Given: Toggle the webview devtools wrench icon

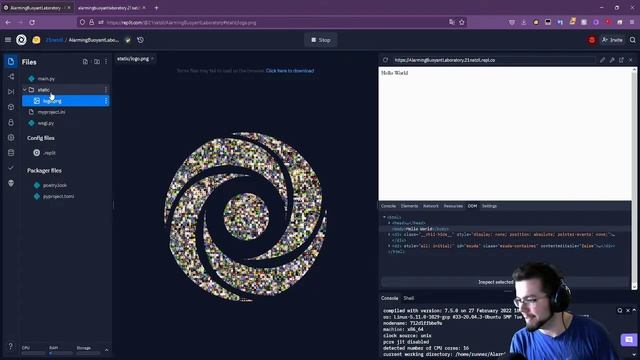Looking at the screenshot, I should (x=612, y=60).
